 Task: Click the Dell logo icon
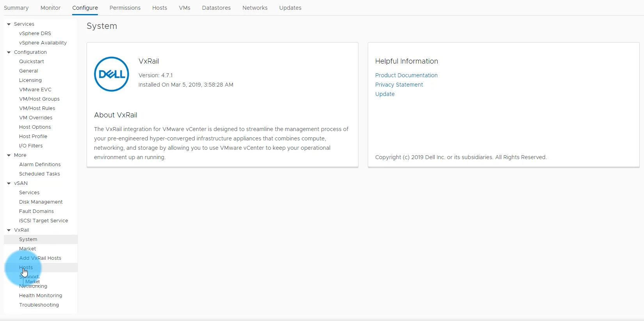(x=112, y=74)
